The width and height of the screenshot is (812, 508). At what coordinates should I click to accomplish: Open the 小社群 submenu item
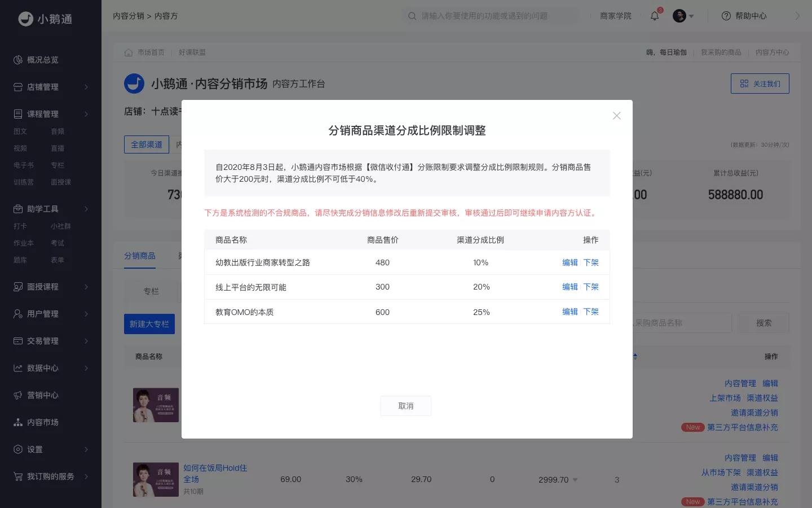click(x=61, y=226)
